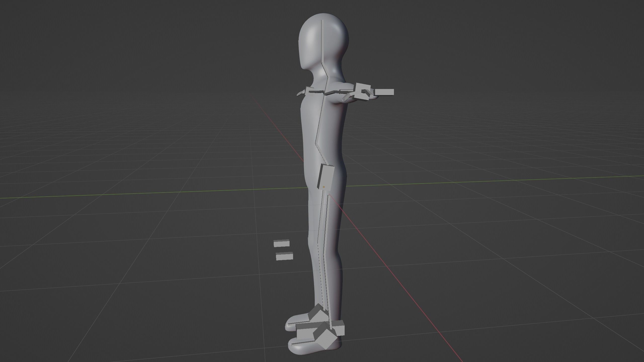Image resolution: width=644 pixels, height=362 pixels.
Task: Select the lower floating knee pole target box
Action: [284, 257]
